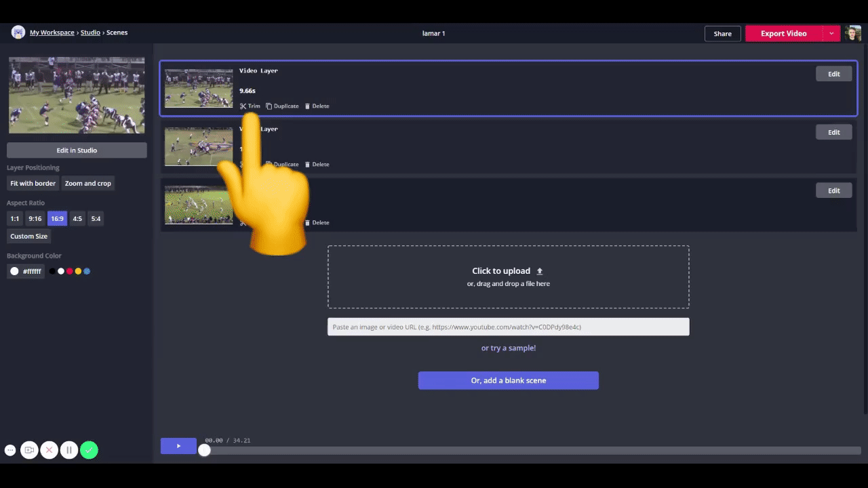
Task: Select the 1:1 aspect ratio
Action: 15,219
